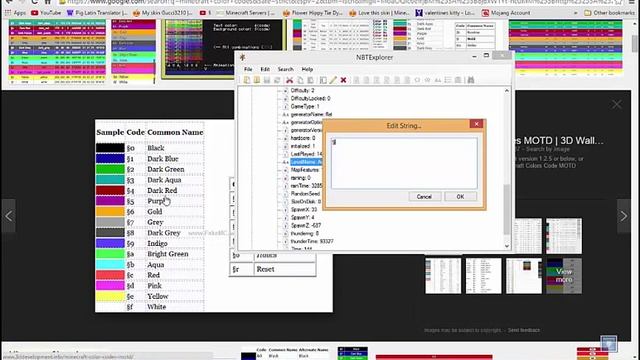Click the Add Compound tag icon in toolbar
This screenshot has width=640, height=360.
coord(458,80)
